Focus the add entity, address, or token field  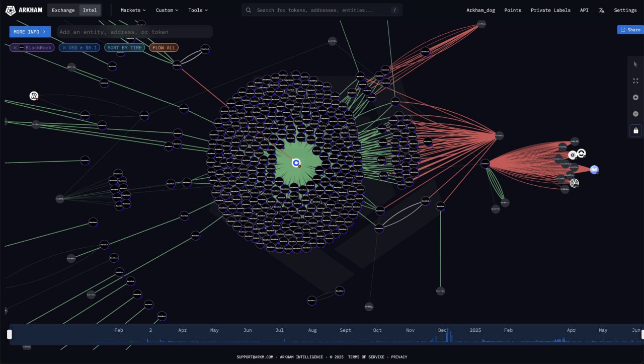(134, 32)
